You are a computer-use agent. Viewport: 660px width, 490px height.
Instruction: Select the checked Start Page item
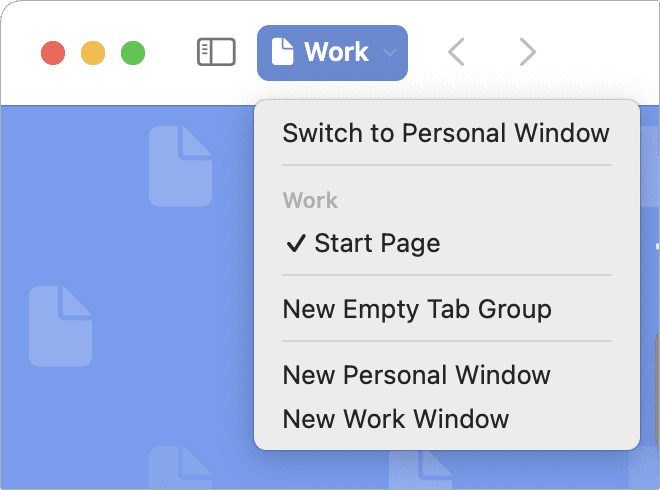coord(377,243)
